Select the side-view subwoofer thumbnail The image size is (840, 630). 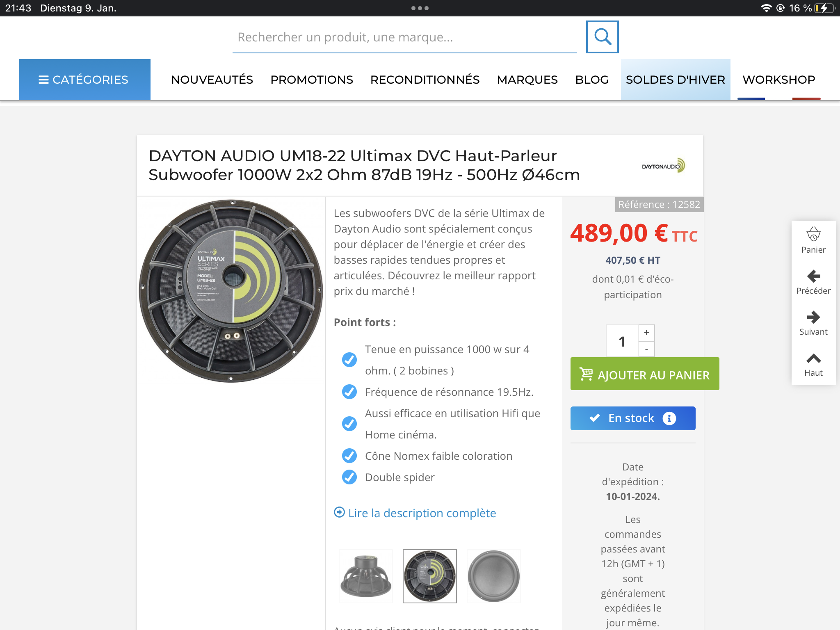[x=366, y=576]
